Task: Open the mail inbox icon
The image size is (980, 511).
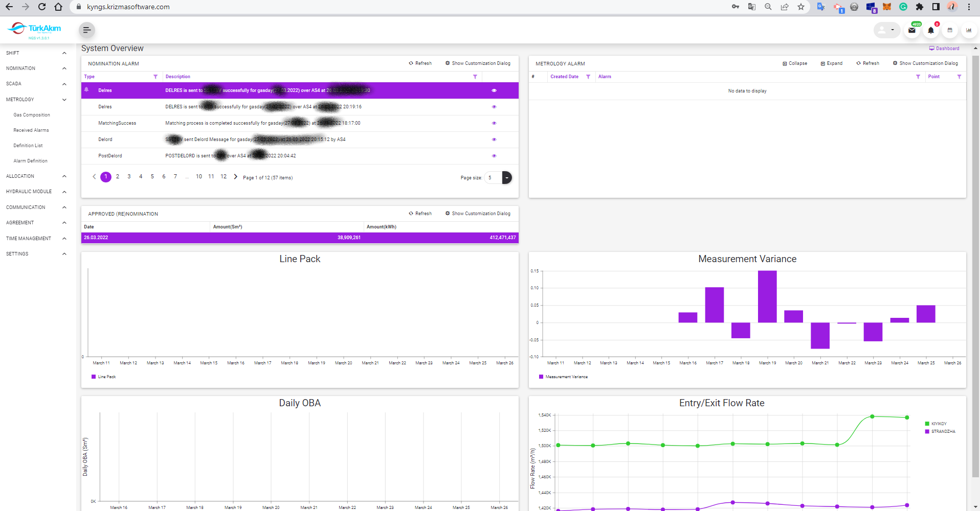Action: pyautogui.click(x=912, y=31)
